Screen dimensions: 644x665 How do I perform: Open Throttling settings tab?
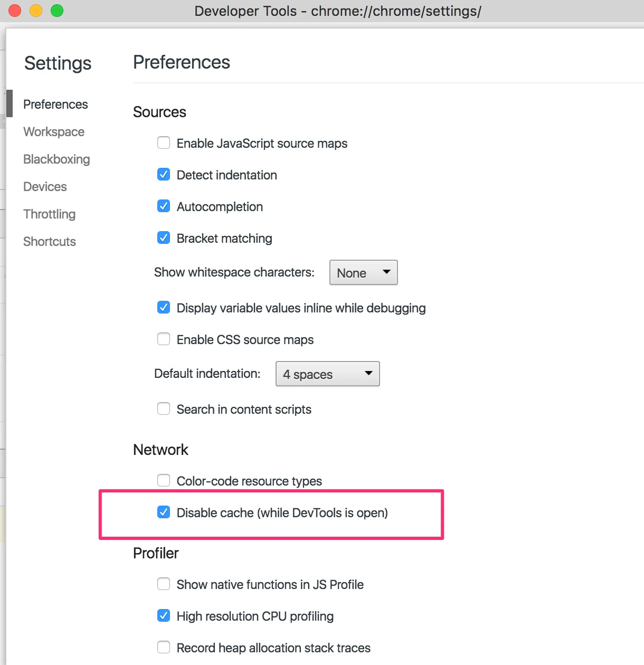(x=49, y=214)
